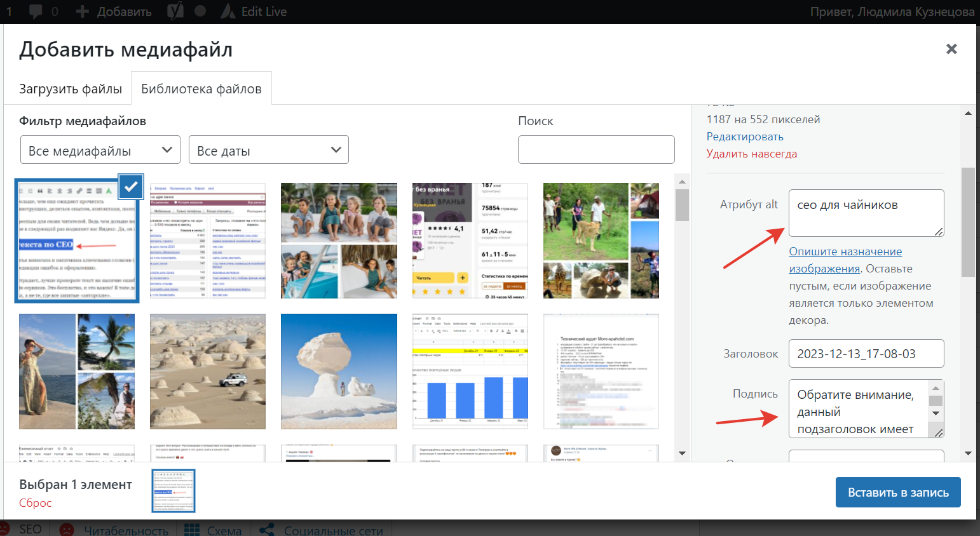
Task: Click the Вставить в запись button
Action: coord(898,492)
